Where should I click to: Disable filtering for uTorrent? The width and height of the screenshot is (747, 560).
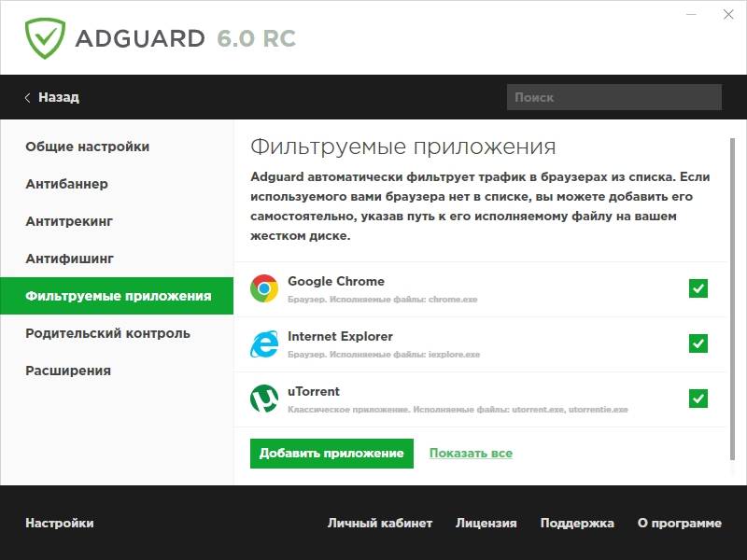click(x=698, y=399)
